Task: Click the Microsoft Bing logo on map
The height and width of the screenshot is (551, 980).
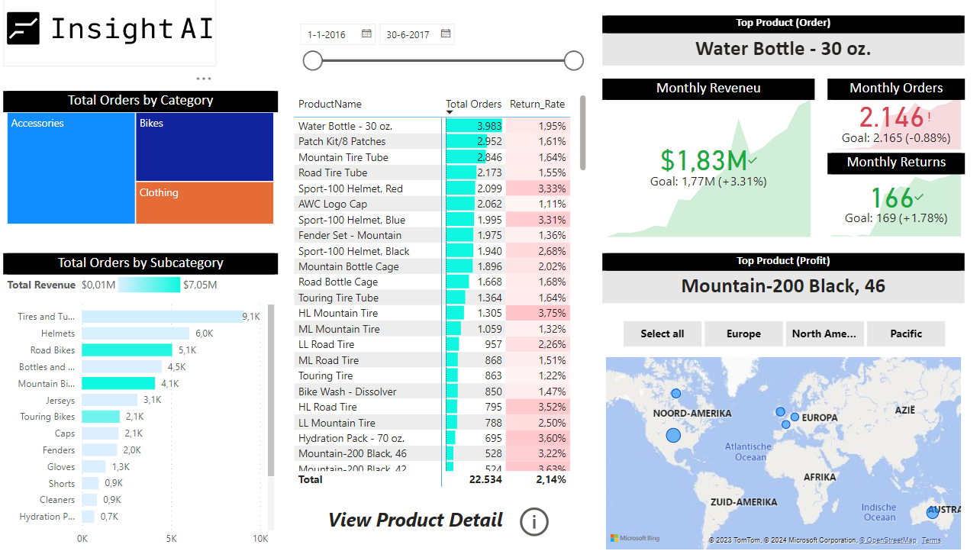Action: coord(634,538)
